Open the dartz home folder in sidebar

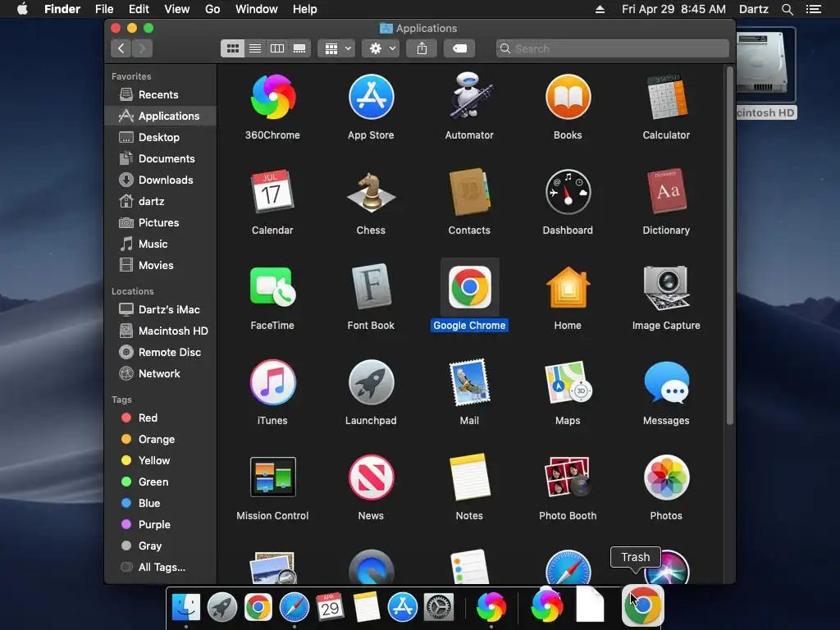[x=160, y=202]
